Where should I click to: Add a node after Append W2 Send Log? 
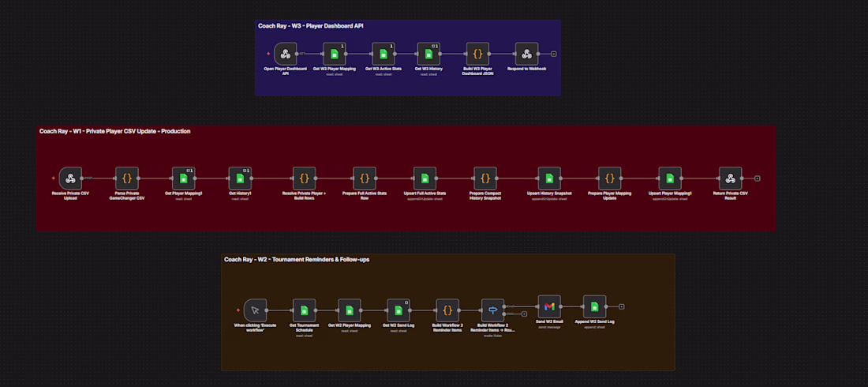click(x=622, y=306)
